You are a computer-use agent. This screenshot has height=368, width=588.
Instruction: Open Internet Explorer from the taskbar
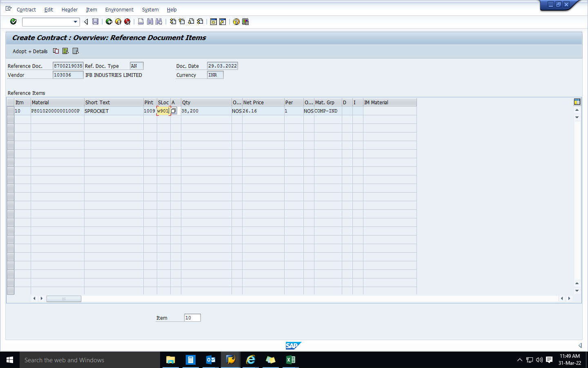tap(251, 360)
